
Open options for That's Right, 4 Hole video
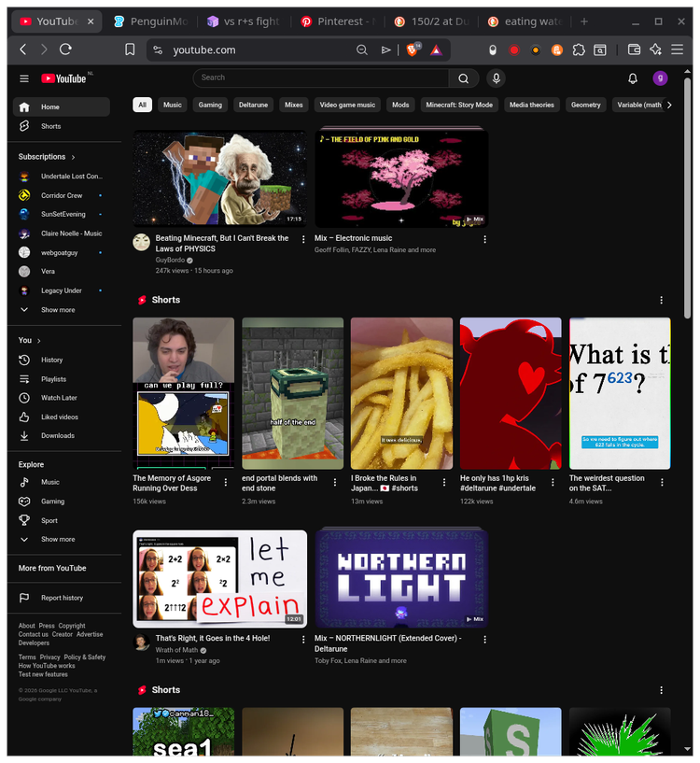(x=303, y=640)
